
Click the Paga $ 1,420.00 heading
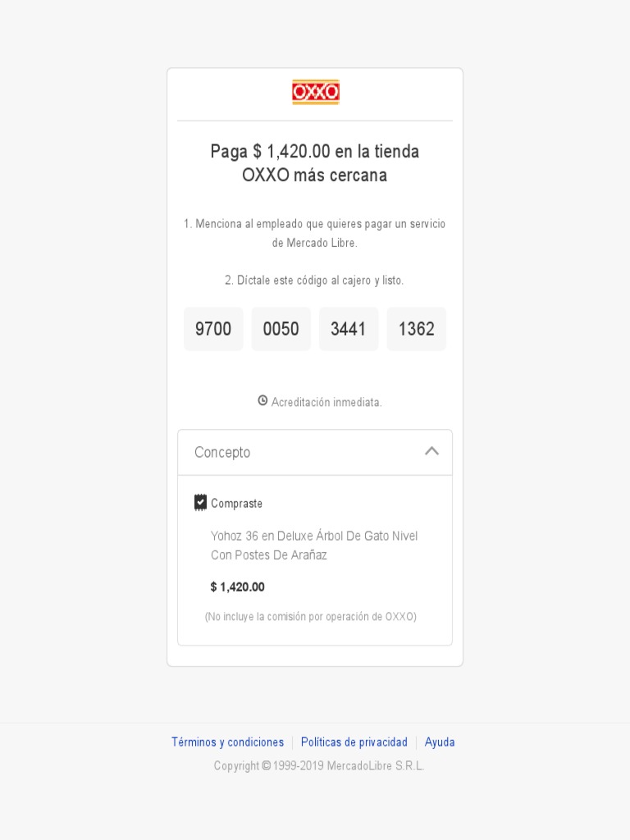315,163
